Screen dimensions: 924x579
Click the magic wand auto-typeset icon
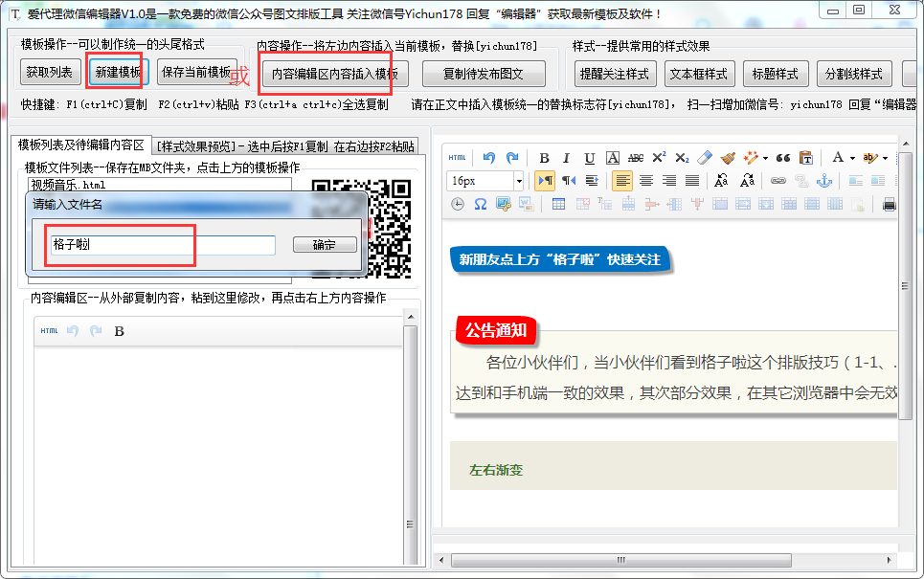(751, 158)
